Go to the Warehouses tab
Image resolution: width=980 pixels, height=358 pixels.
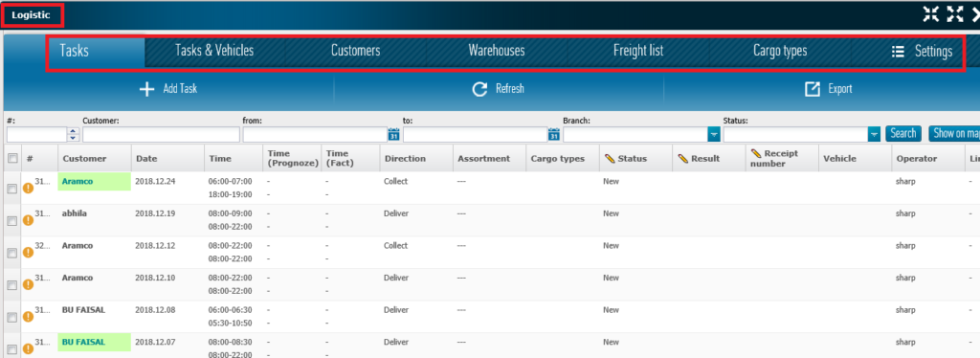click(x=497, y=52)
